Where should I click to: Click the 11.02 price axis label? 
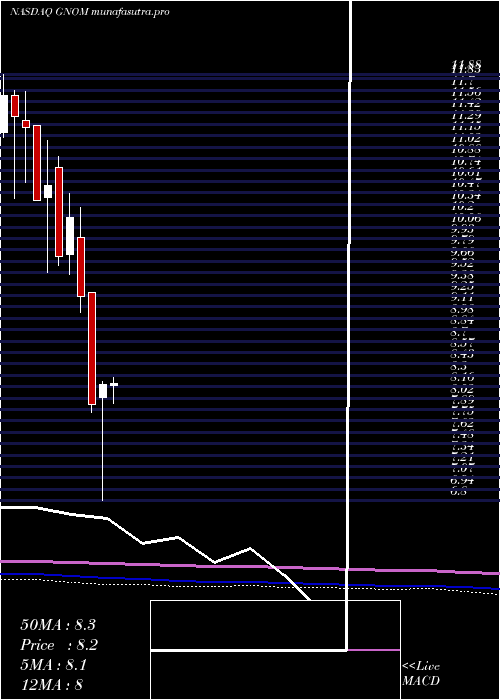coord(466,139)
